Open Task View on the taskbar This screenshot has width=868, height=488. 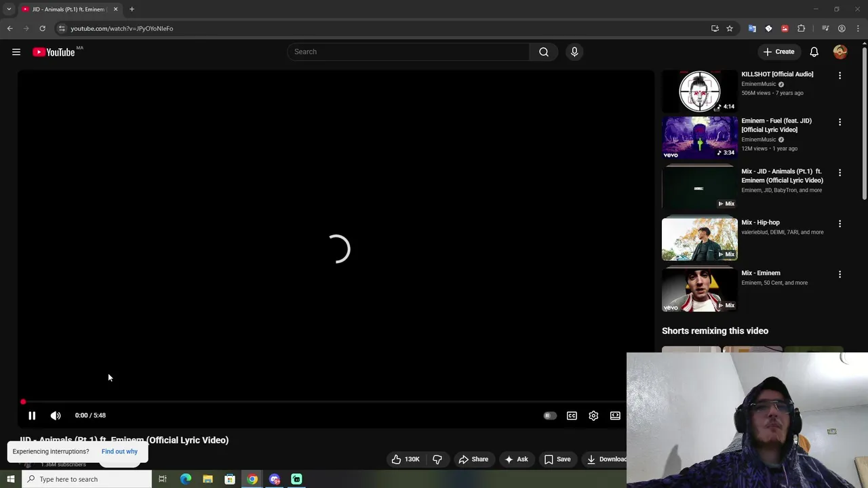(x=163, y=479)
